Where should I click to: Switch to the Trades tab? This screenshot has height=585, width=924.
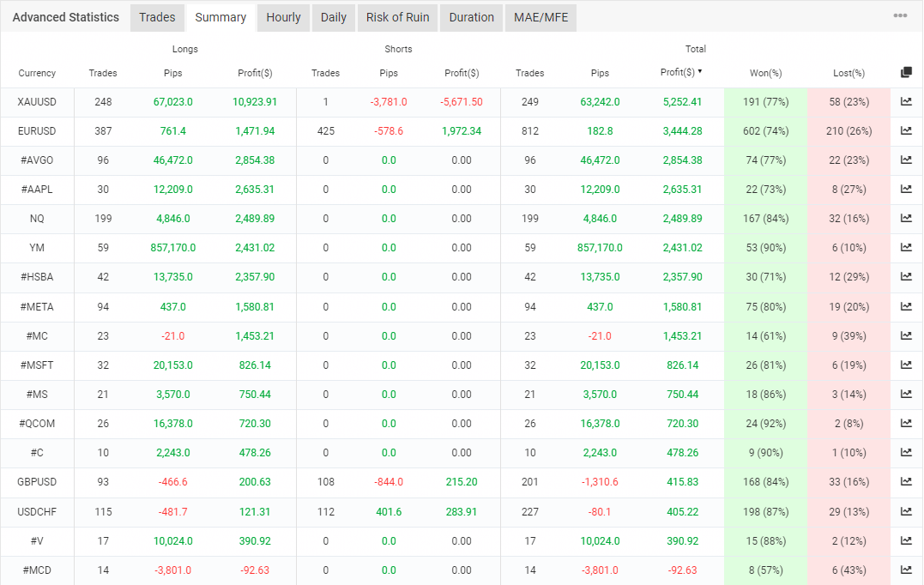(157, 18)
